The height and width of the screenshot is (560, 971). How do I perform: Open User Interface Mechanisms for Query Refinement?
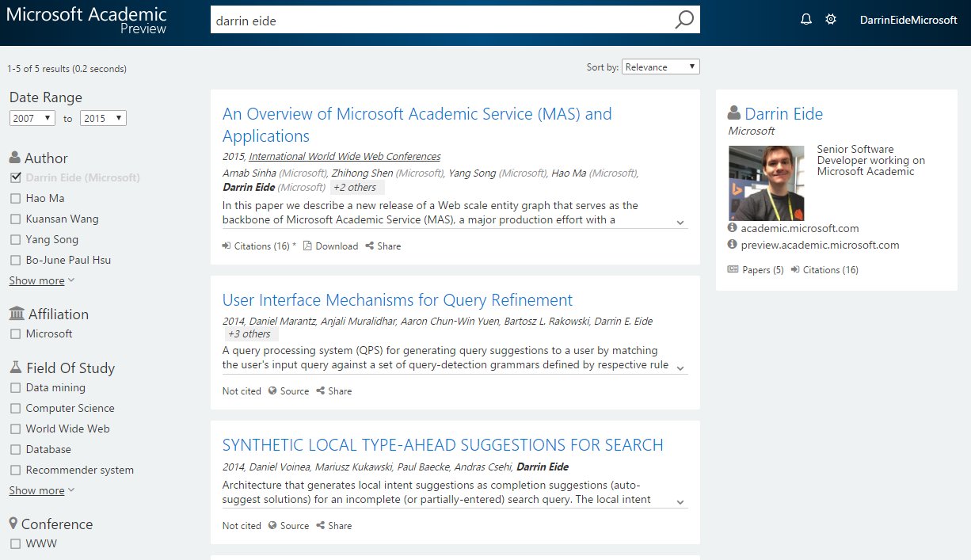(398, 300)
